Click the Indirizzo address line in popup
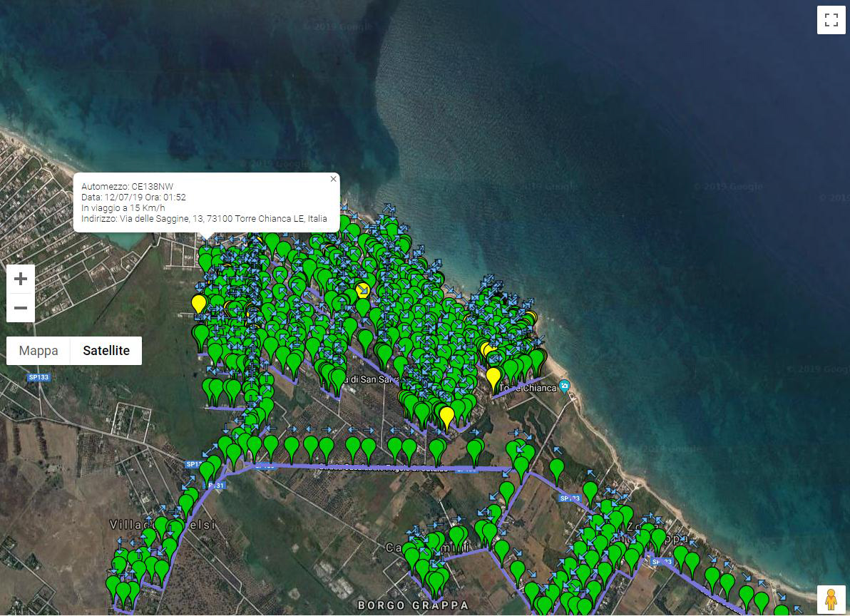Image resolution: width=850 pixels, height=616 pixels. coord(204,219)
